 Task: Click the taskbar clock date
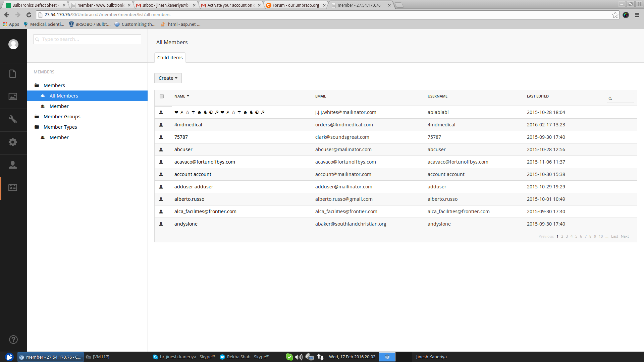pos(352,357)
